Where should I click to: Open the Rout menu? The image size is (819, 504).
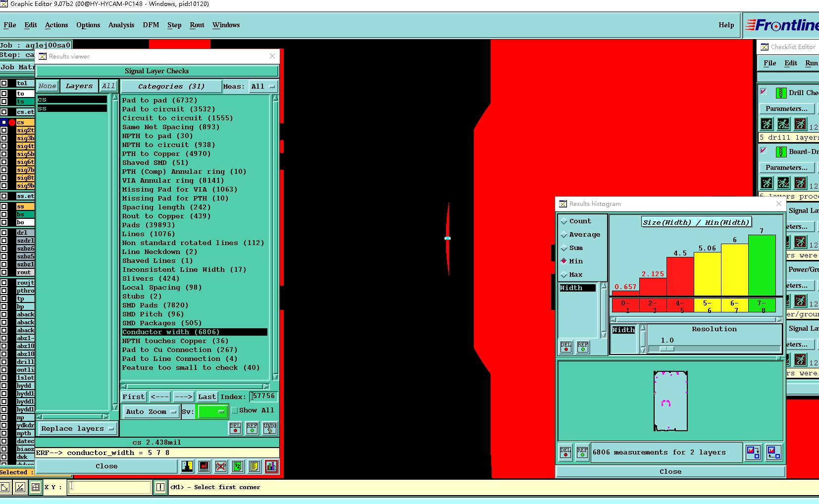pos(197,25)
